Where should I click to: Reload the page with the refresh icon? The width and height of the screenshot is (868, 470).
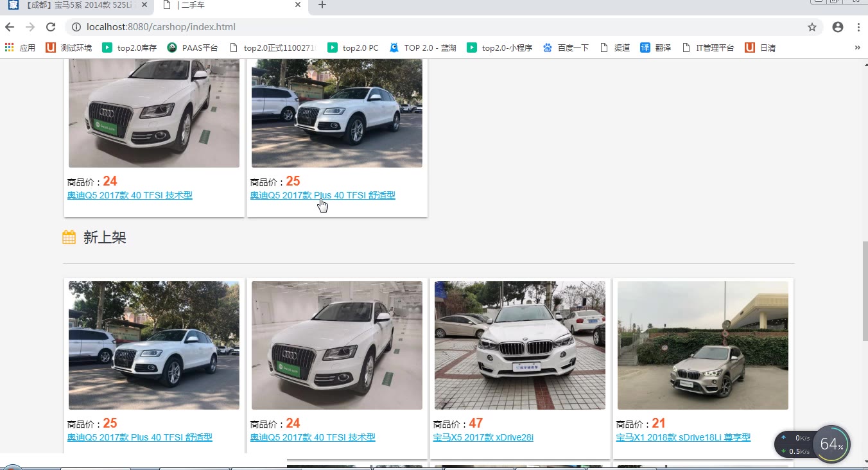[x=51, y=27]
